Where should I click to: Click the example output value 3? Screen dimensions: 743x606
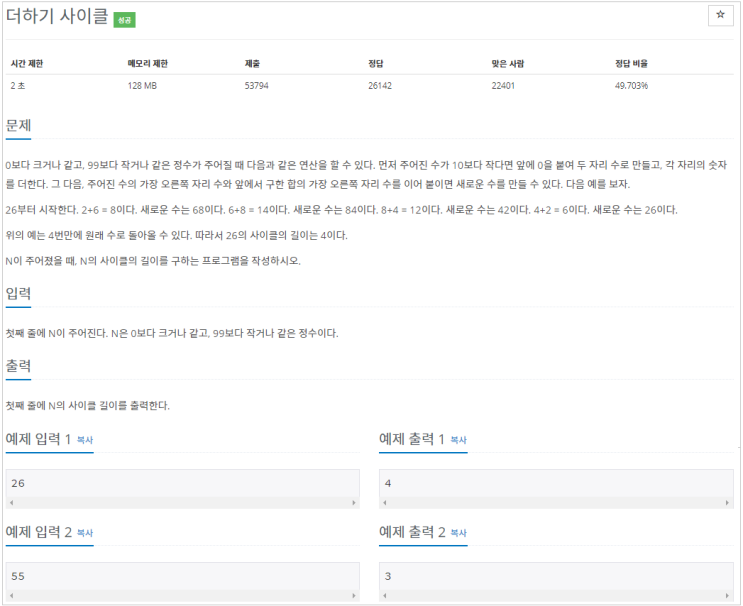(x=388, y=576)
